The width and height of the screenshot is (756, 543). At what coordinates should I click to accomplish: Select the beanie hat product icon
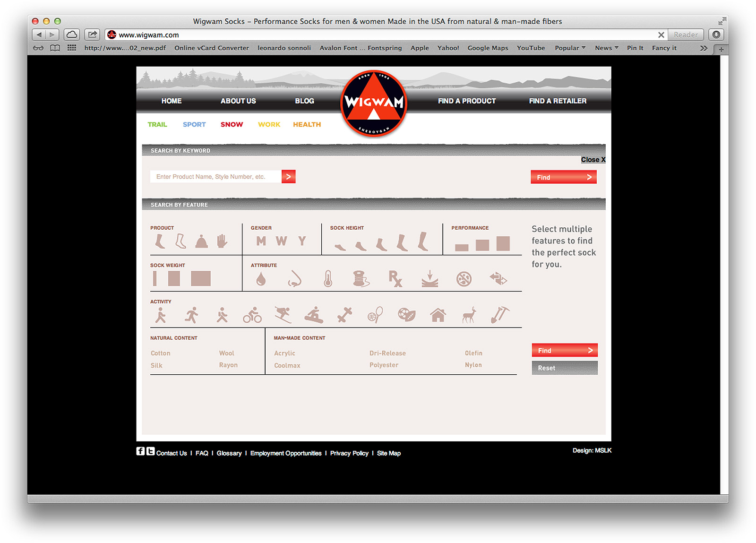202,241
